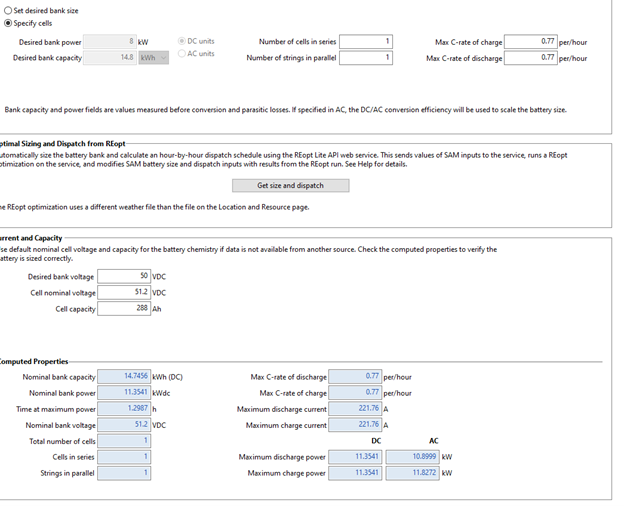Choose the 'Specify cells' radio button
The width and height of the screenshot is (624, 506).
tap(10, 23)
